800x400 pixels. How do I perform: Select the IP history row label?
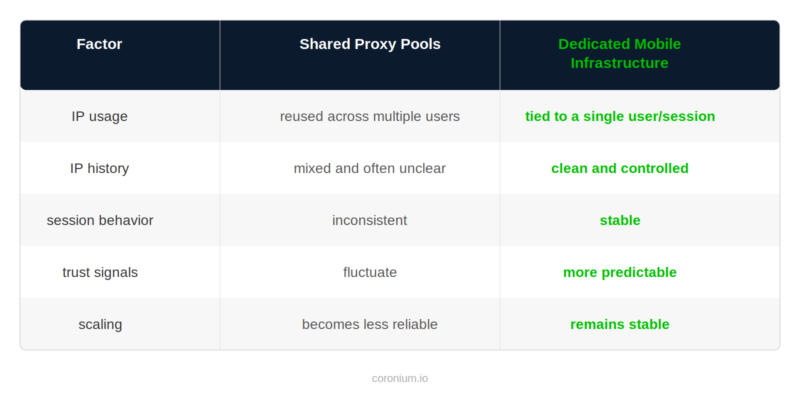(100, 168)
